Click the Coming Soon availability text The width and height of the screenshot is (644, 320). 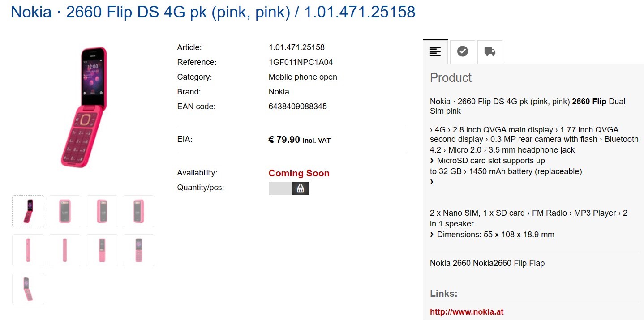pyautogui.click(x=299, y=173)
